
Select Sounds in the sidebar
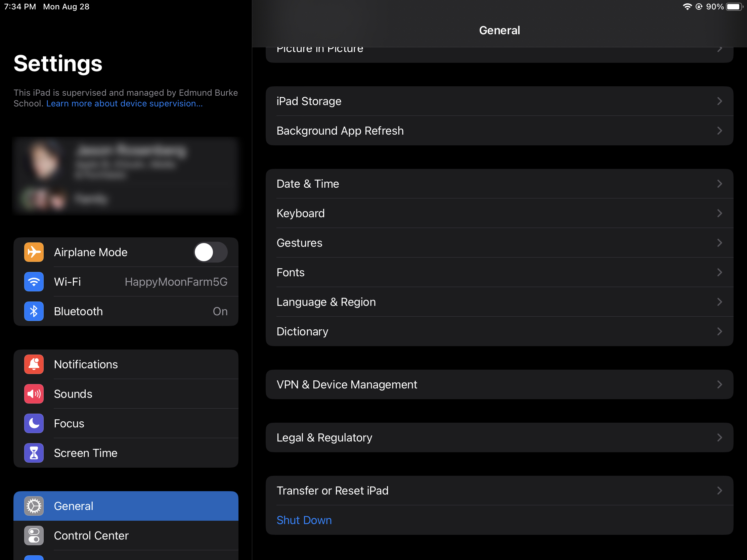coord(126,393)
